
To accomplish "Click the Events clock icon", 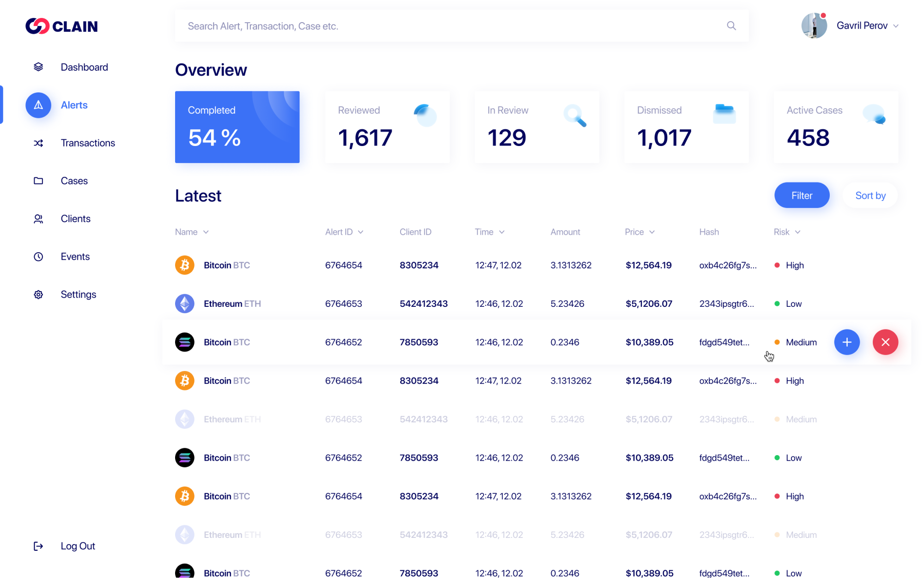I will pos(38,256).
